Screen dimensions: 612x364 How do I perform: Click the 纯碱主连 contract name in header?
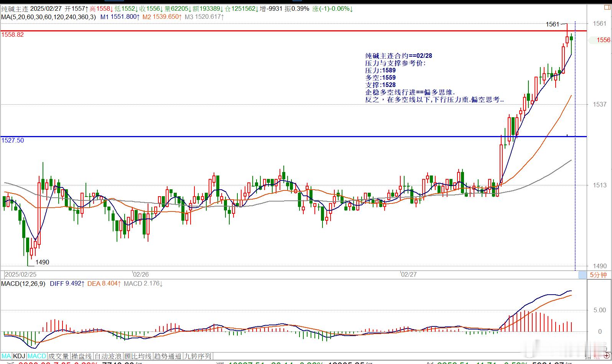tap(14, 8)
